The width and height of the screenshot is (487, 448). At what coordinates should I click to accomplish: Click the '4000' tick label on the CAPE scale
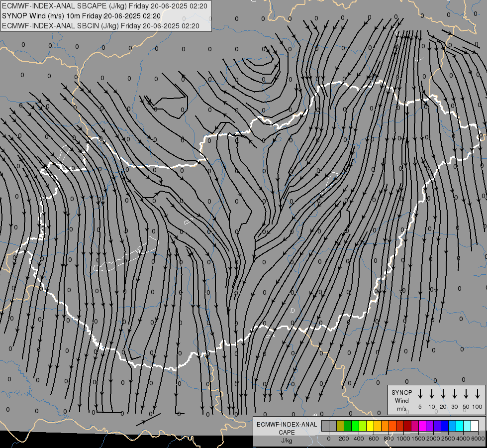(x=463, y=439)
